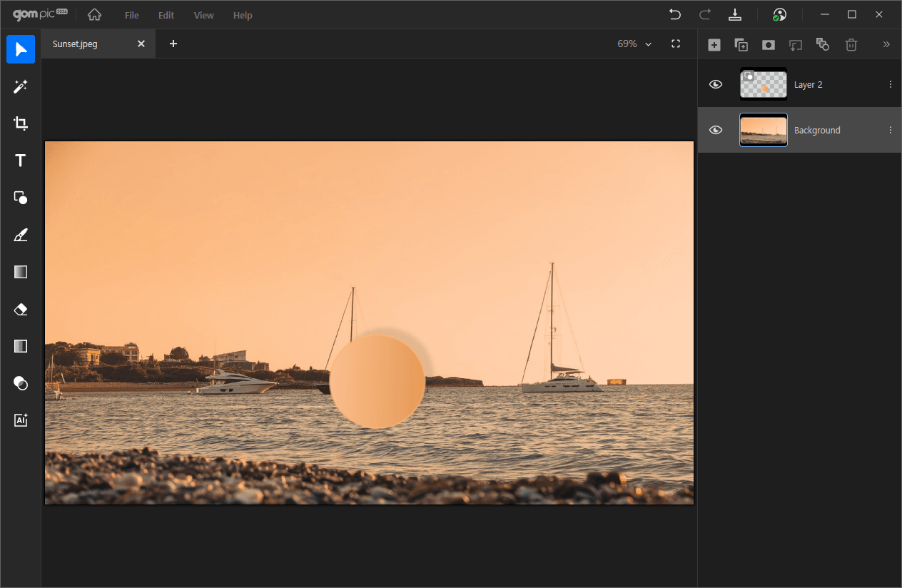This screenshot has width=902, height=588.
Task: Open Layer 2 options menu
Action: point(890,84)
